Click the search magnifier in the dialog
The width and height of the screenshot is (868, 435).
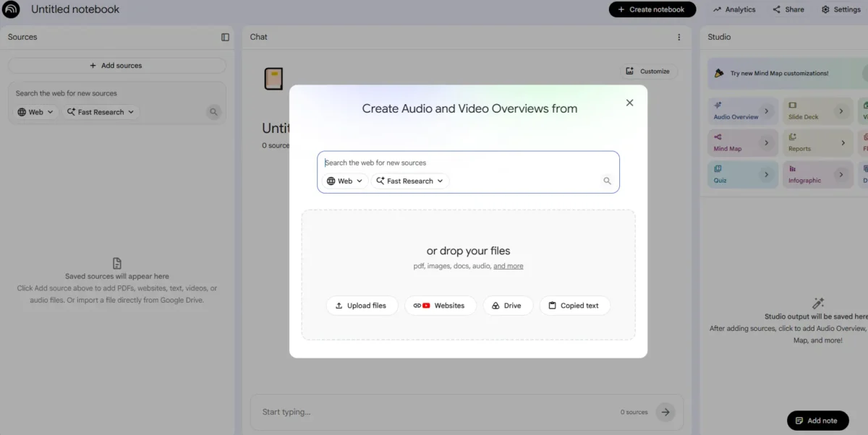click(x=607, y=181)
